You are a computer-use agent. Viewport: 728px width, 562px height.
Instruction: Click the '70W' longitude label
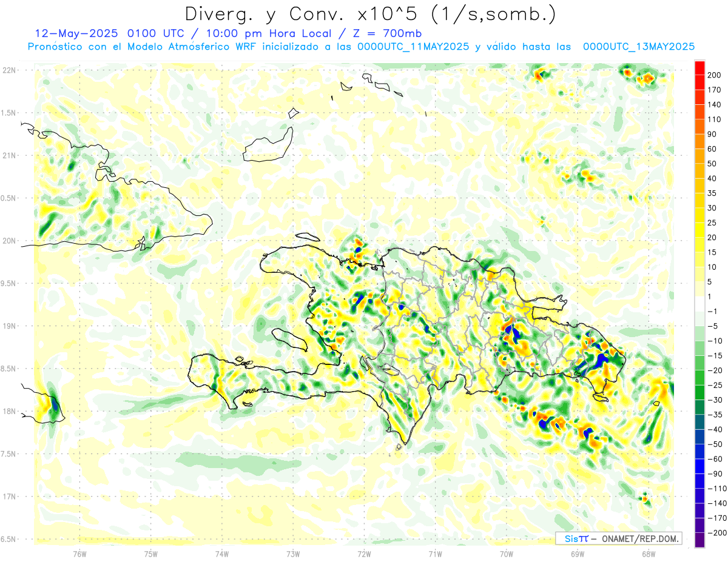506,554
